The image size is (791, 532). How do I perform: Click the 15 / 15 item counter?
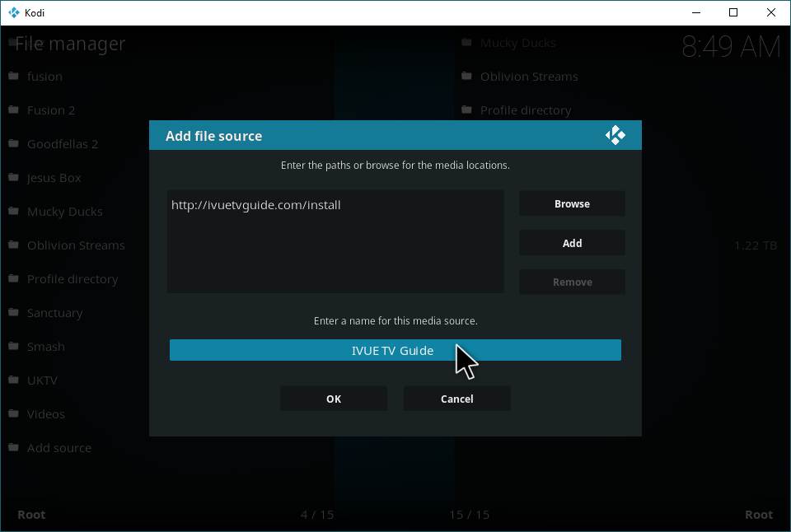[x=469, y=515]
